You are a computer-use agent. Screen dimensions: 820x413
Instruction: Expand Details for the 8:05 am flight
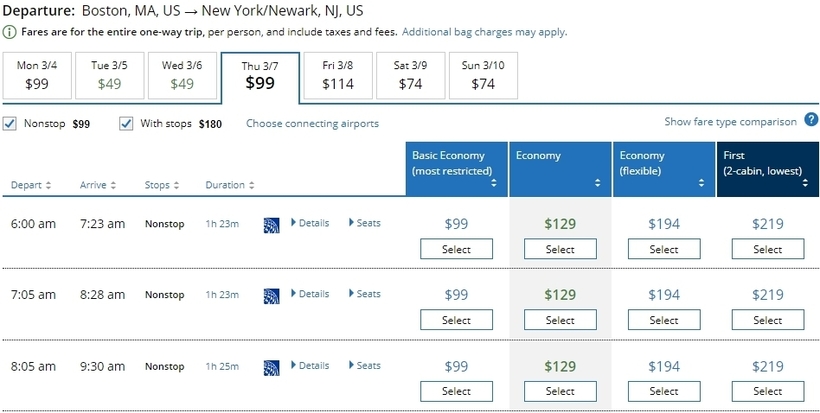pos(310,365)
